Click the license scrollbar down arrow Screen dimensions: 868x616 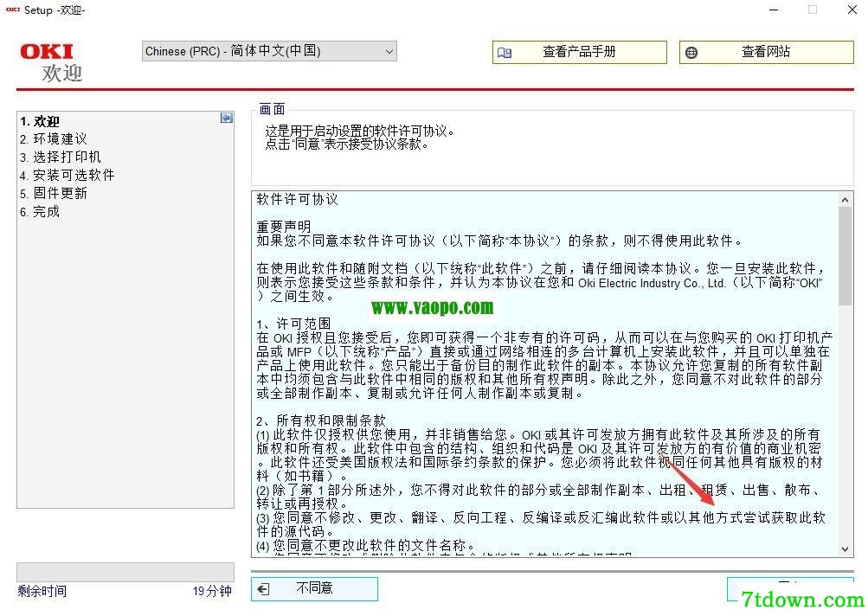(x=845, y=549)
